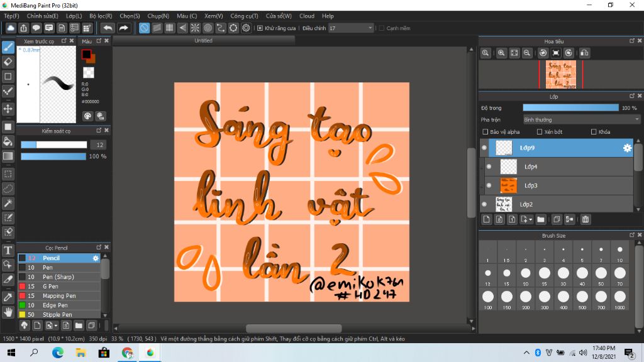Select the Bucket fill tool
Screen dimensions: 644x362
(8, 141)
